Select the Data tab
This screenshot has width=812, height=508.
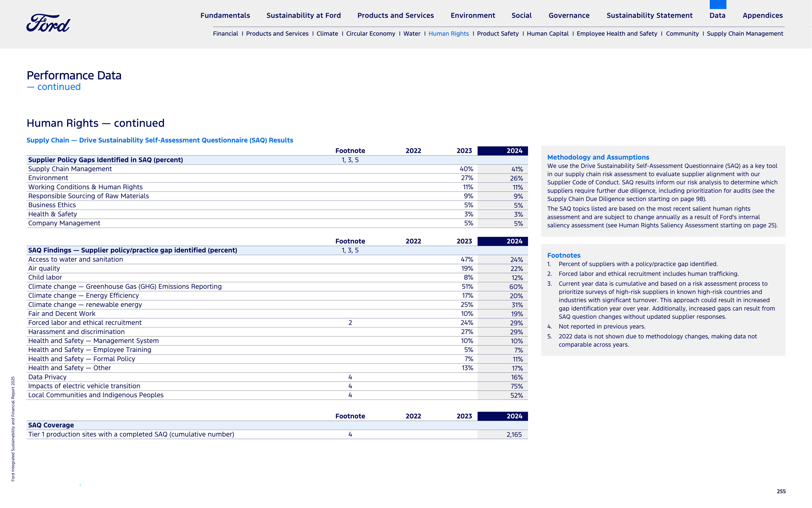pos(717,15)
